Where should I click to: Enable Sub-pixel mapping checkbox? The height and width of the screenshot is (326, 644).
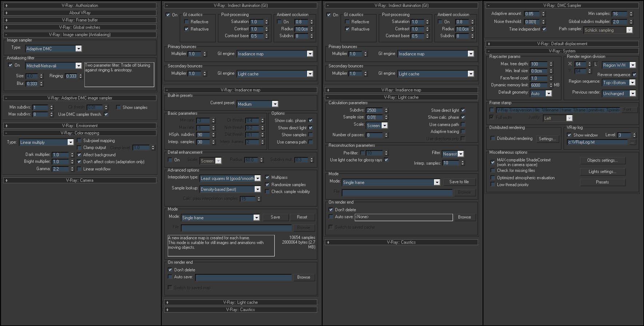[x=79, y=141]
